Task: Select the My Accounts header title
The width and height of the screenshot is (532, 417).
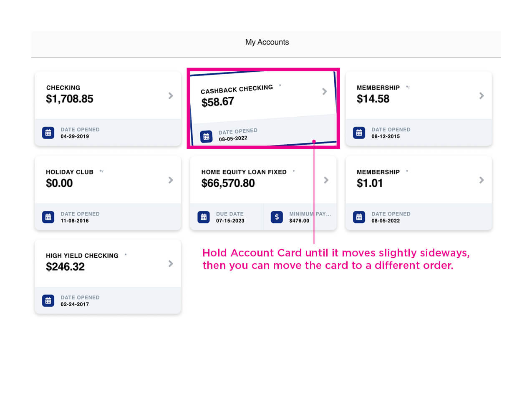Action: click(x=267, y=42)
